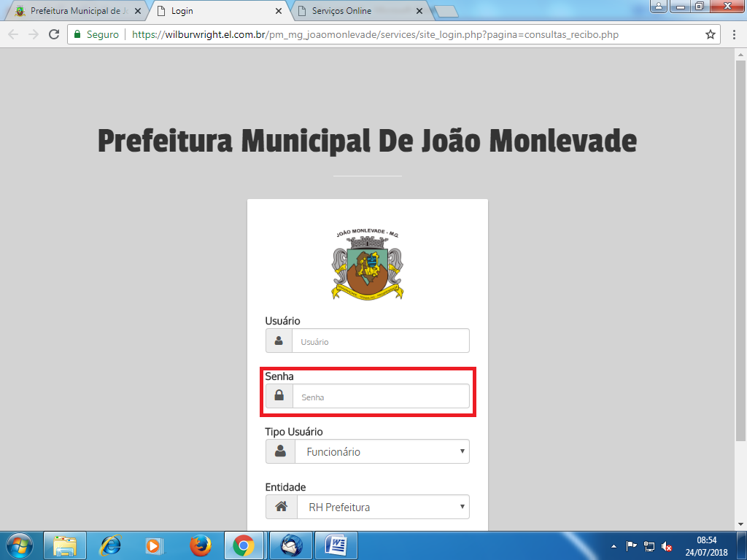
Task: Open Microsoft Word from the taskbar
Action: (337, 545)
